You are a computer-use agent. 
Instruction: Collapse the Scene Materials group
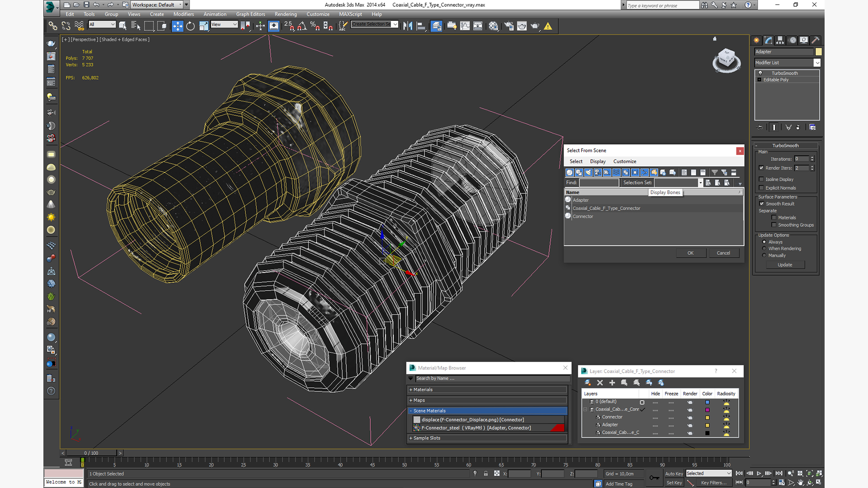(x=487, y=411)
